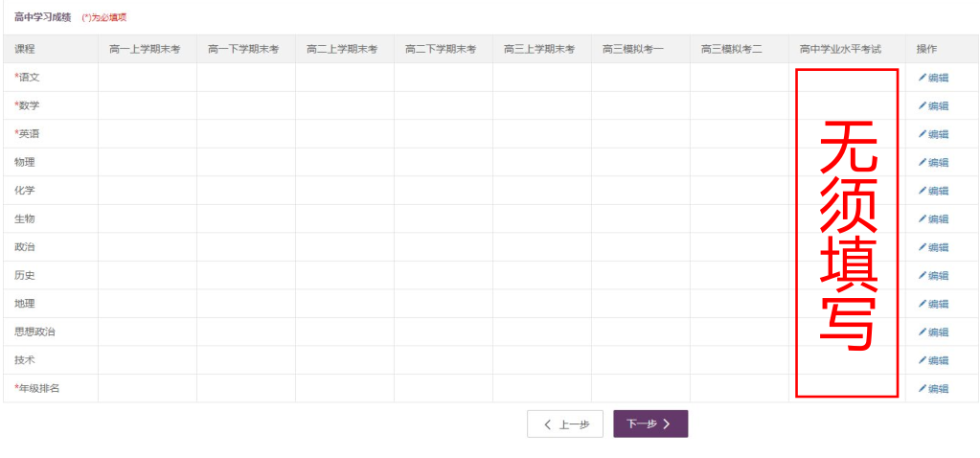Click the 高三模拟考一 column header
980x458 pixels.
click(x=639, y=49)
